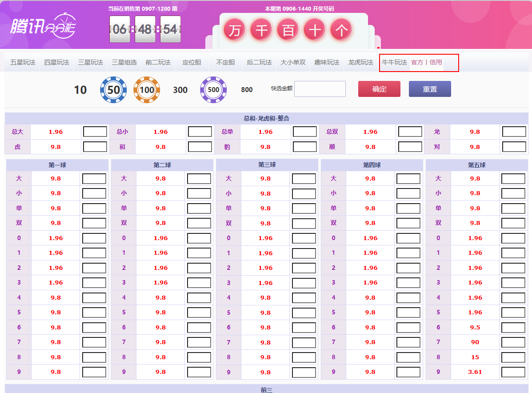This screenshot has width=532, height=393.
Task: Click the 万 red ball
Action: pos(235,30)
